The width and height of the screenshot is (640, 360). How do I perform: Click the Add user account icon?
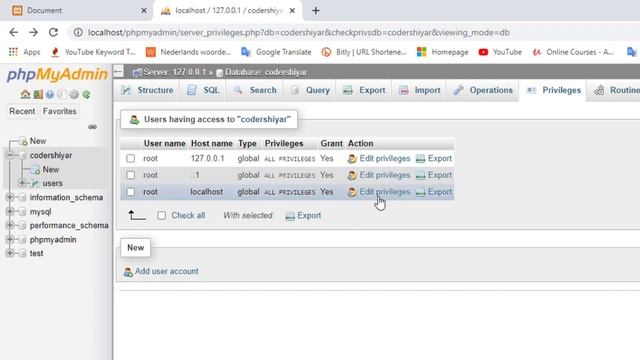[x=128, y=272]
